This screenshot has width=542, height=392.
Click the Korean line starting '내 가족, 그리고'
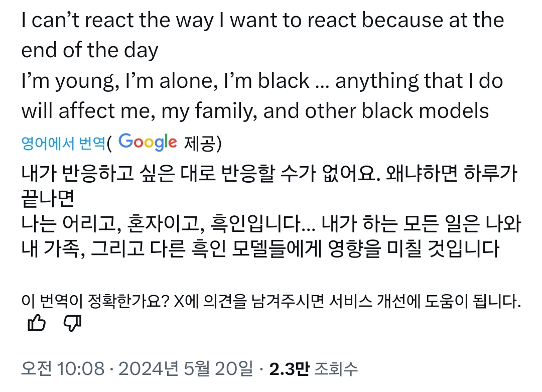coord(260,249)
